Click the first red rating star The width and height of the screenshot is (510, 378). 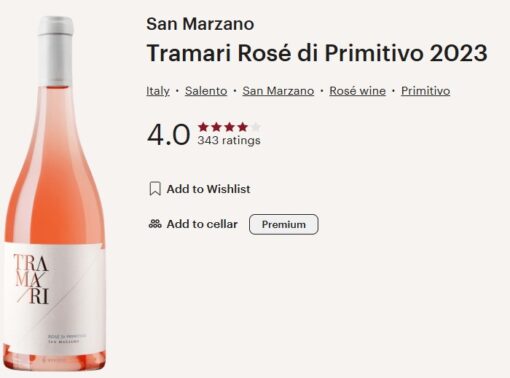pyautogui.click(x=203, y=127)
